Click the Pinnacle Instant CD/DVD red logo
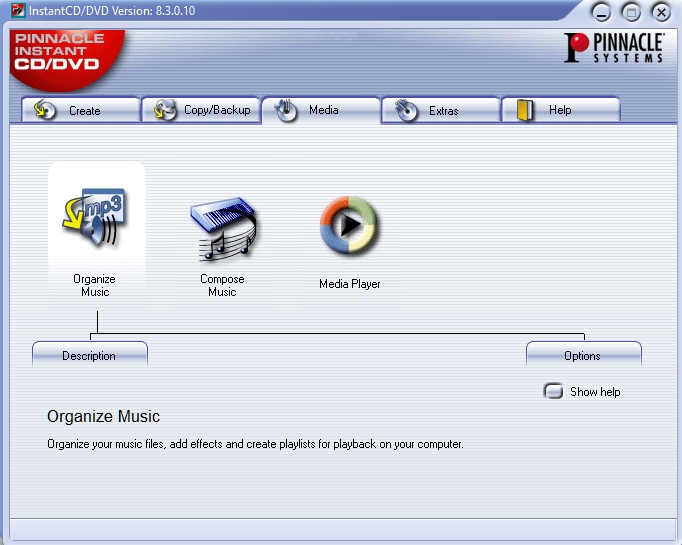The image size is (682, 545). click(x=66, y=59)
